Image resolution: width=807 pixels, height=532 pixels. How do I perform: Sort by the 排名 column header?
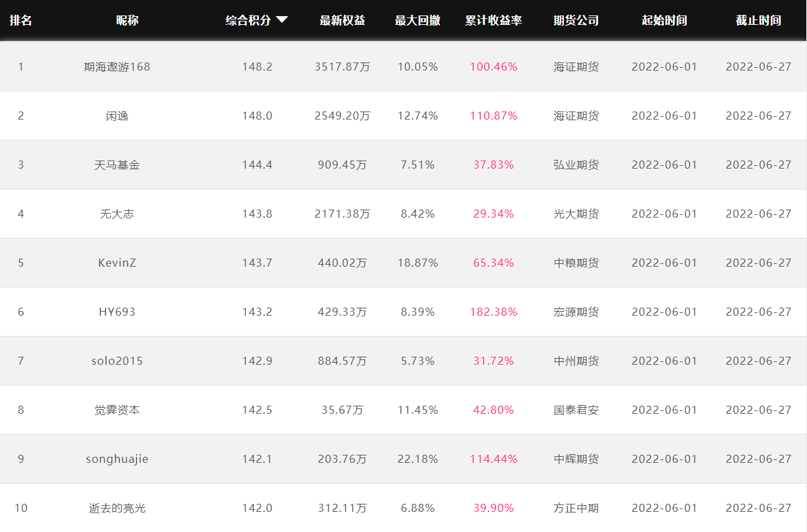pyautogui.click(x=21, y=20)
